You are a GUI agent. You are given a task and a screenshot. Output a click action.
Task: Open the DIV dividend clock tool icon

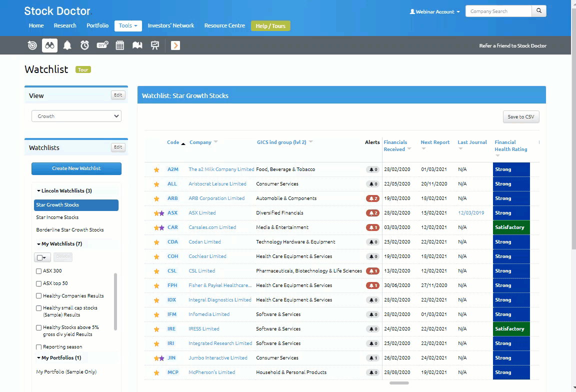click(102, 45)
